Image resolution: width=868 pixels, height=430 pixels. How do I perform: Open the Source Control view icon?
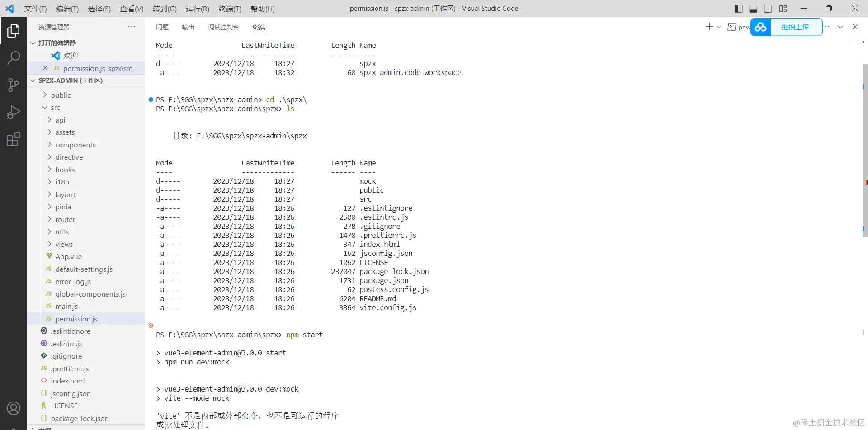click(14, 85)
